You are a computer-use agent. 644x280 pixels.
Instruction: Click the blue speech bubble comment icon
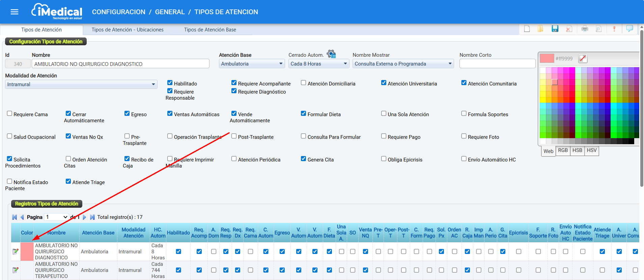tap(629, 29)
